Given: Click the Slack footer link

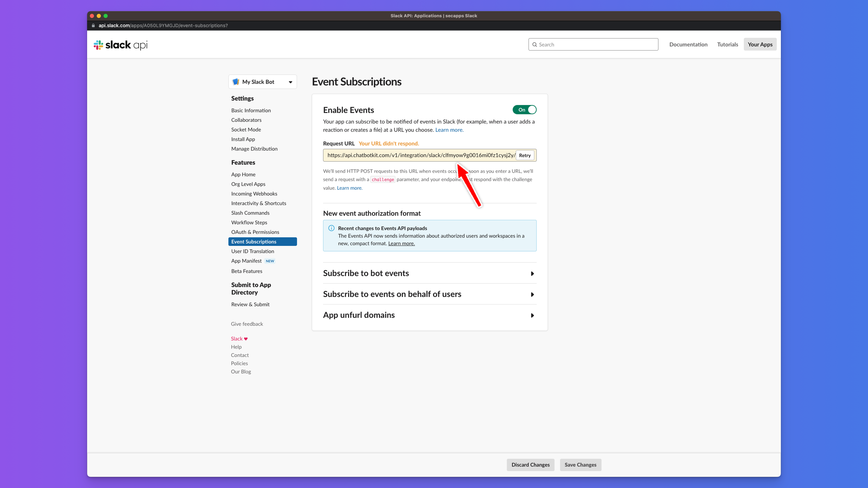Looking at the screenshot, I should (236, 339).
